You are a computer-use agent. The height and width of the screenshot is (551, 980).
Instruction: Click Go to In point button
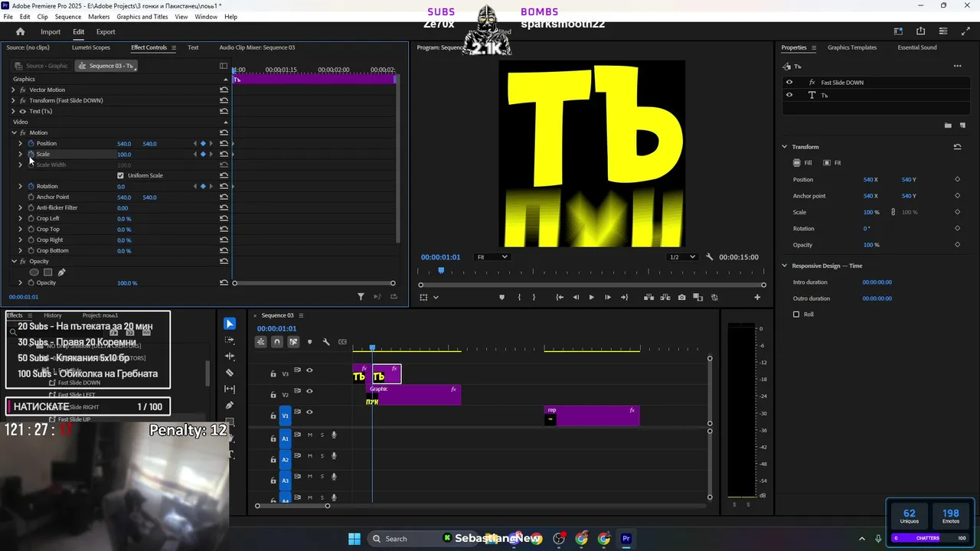pos(560,297)
